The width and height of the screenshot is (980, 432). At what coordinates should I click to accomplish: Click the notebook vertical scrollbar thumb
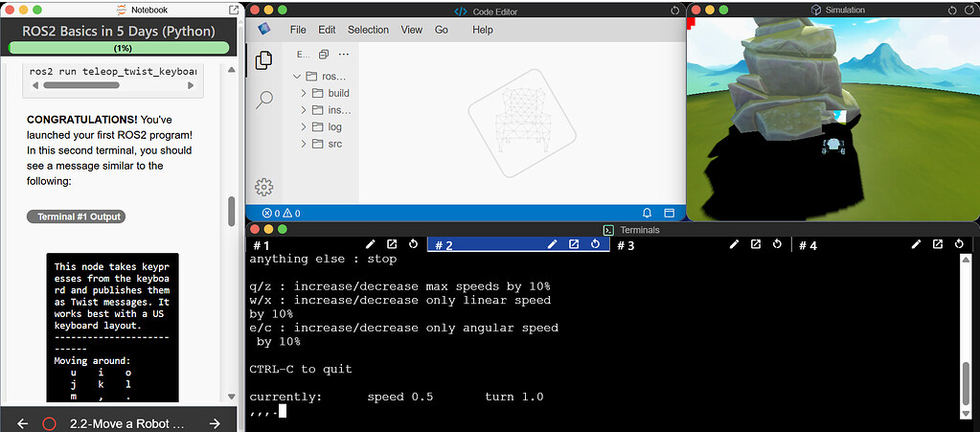[231, 212]
